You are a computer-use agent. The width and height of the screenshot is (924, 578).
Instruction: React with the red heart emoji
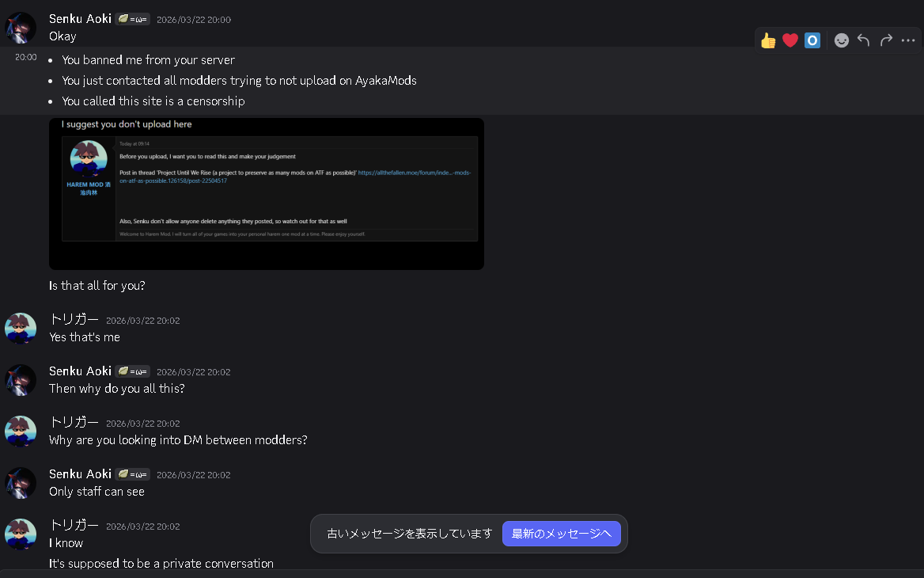790,40
